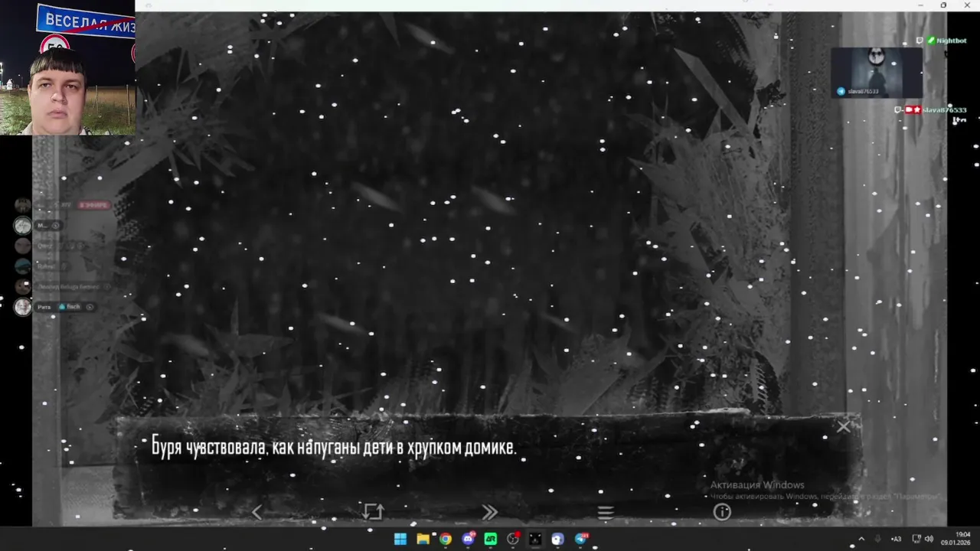Toggle auto-play with the loop arrows icon
This screenshot has height=551, width=980.
(x=373, y=512)
